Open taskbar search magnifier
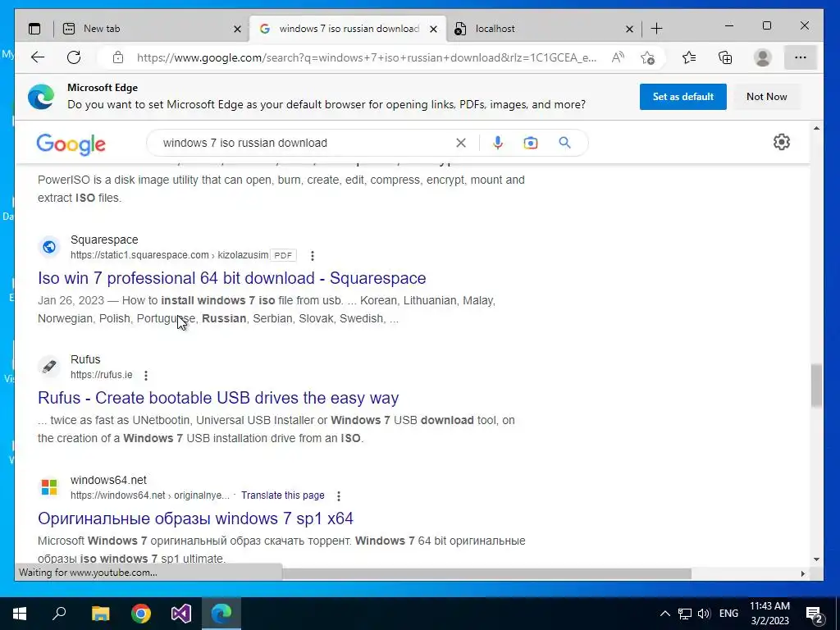 click(x=59, y=613)
